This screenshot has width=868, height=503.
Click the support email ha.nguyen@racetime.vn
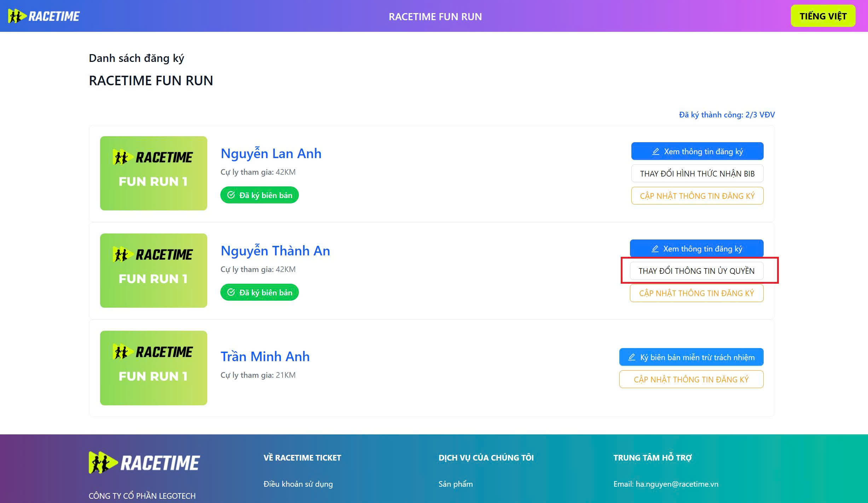677,484
